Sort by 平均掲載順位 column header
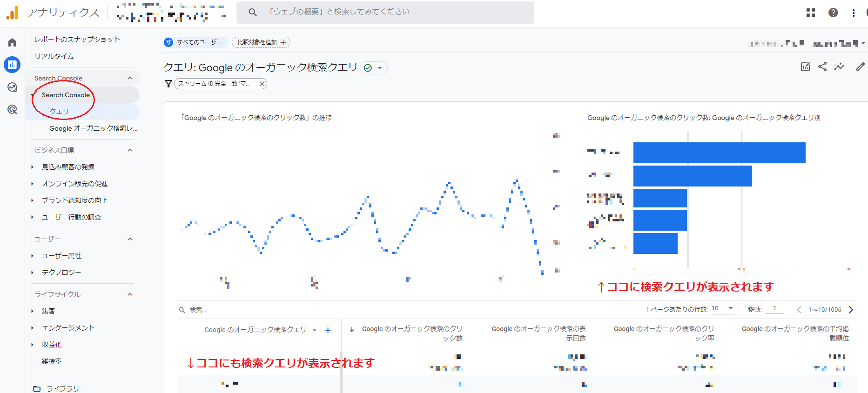The image size is (868, 393). 795,333
